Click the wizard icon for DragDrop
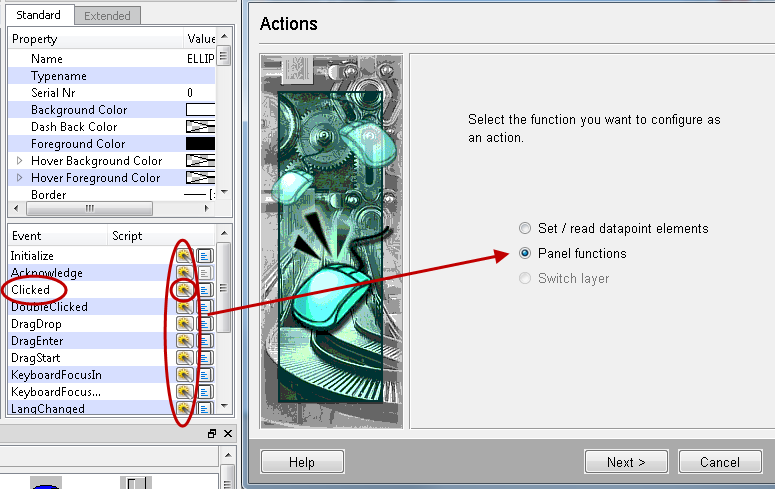This screenshot has width=775, height=489. tap(184, 324)
